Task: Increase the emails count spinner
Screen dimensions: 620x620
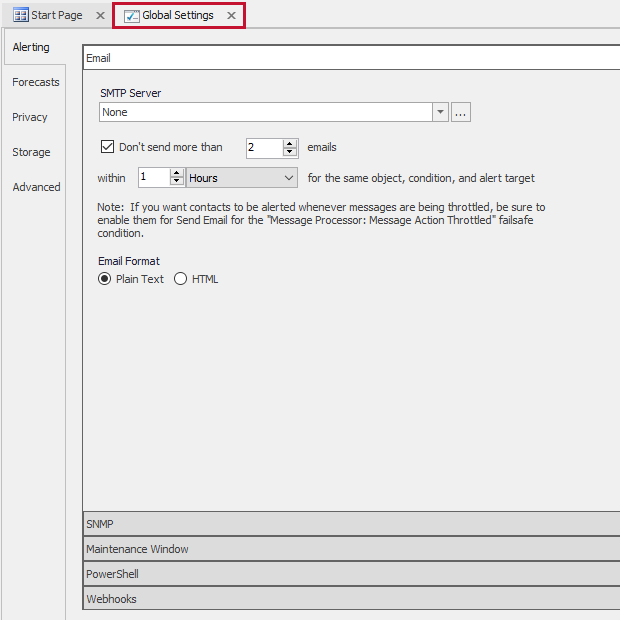Action: point(290,144)
